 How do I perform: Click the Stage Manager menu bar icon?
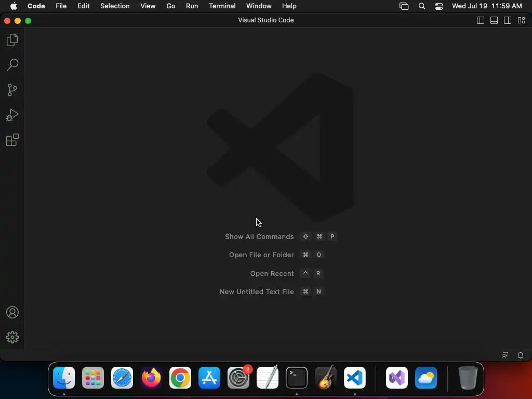click(404, 6)
